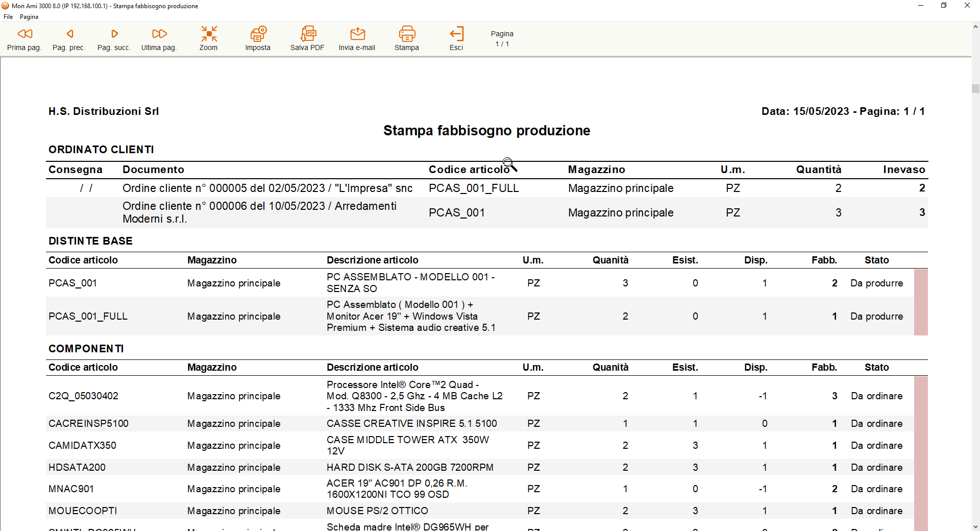The height and width of the screenshot is (531, 980).
Task: Click the Consegna column header
Action: pos(75,170)
